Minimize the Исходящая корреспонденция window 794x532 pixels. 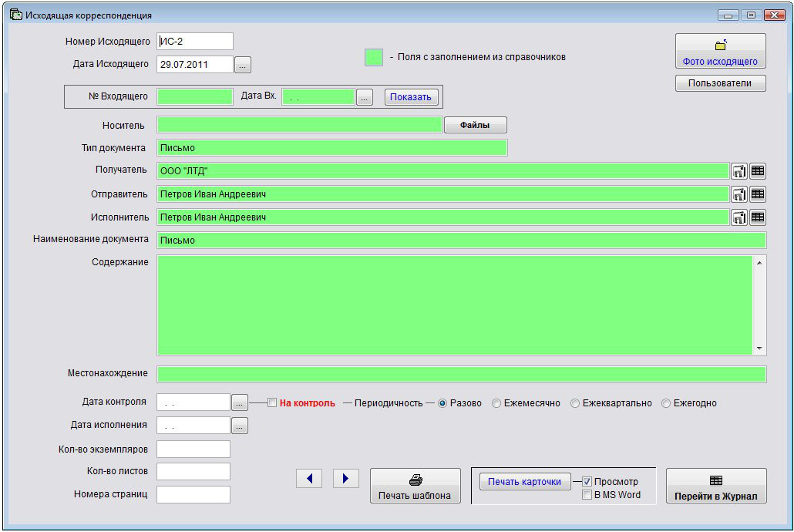pyautogui.click(x=728, y=15)
